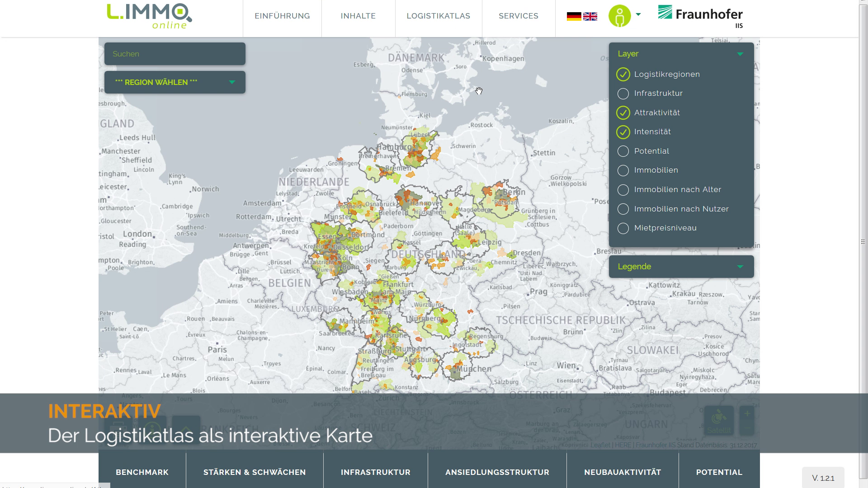Open the SERVICES menu

click(519, 16)
